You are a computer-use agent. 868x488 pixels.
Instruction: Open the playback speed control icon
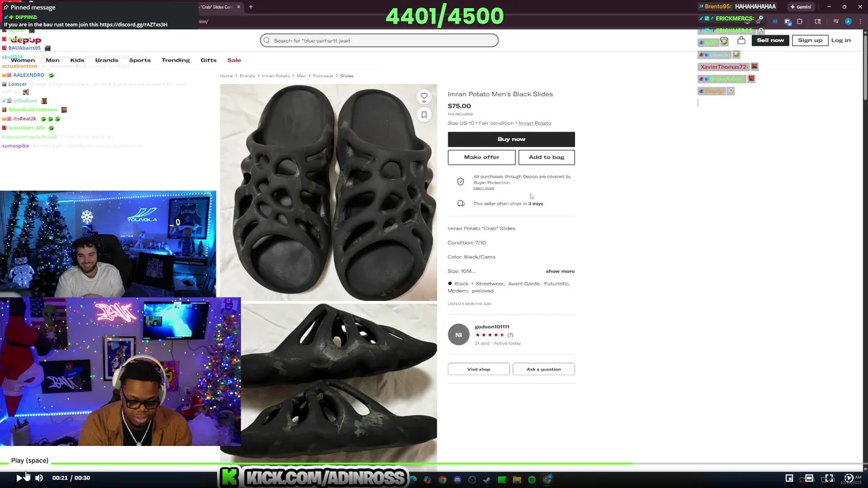pos(849,479)
